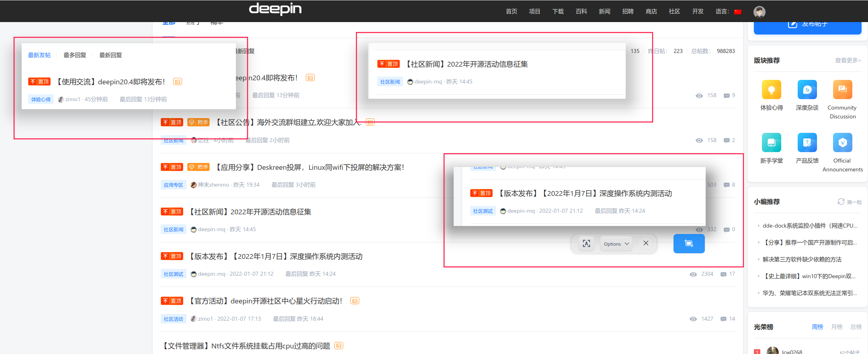Screen dimensions: 868x354
Task: Open recommended link 推荐一个国产开源制作可启
Action: [810, 242]
